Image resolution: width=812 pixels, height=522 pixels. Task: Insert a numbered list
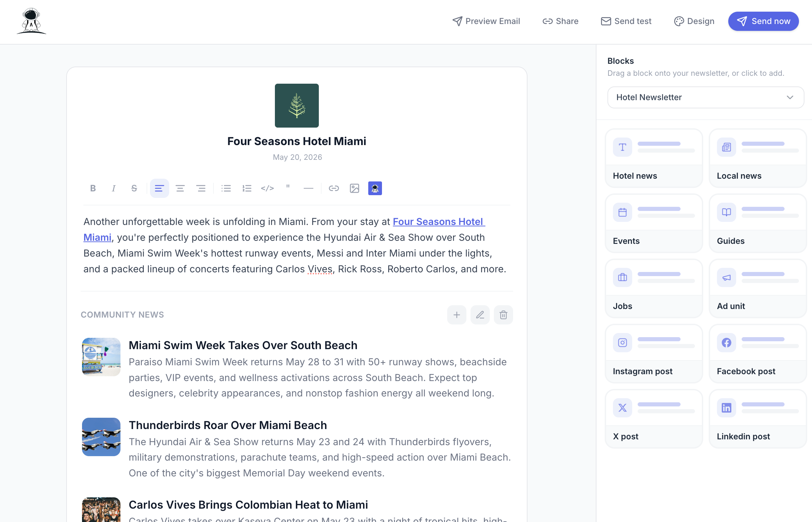pyautogui.click(x=247, y=188)
